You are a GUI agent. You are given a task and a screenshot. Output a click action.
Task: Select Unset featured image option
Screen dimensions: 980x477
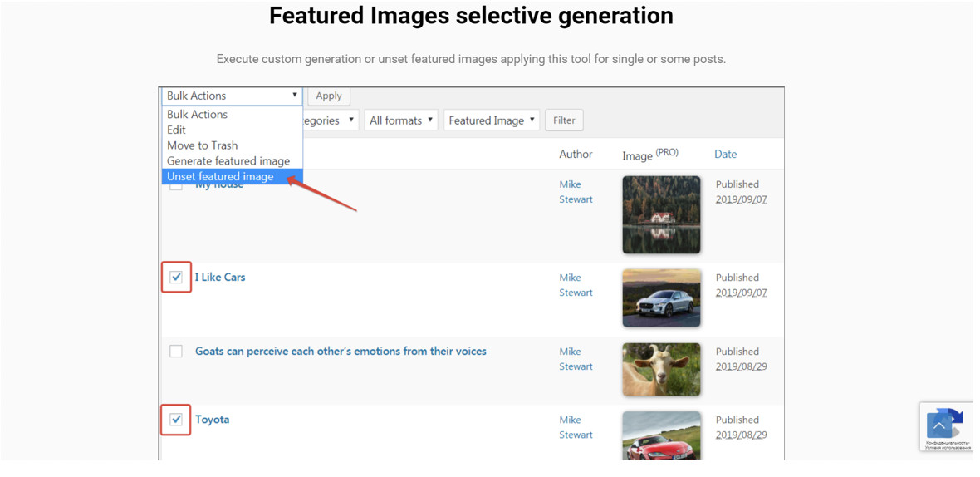pyautogui.click(x=220, y=176)
